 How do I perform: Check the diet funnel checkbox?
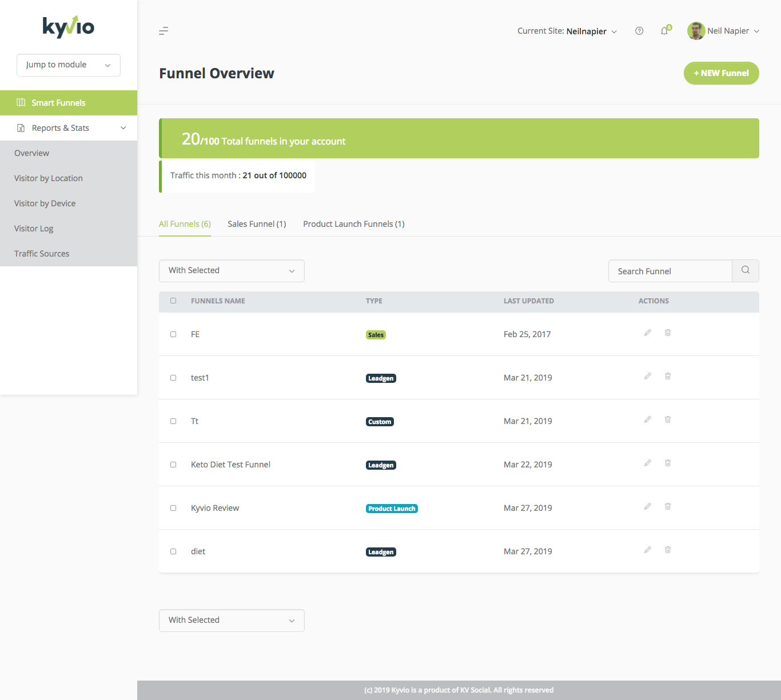coord(173,551)
